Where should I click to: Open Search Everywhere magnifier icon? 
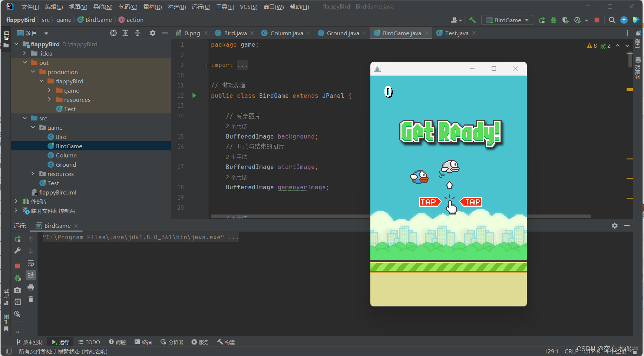click(612, 20)
